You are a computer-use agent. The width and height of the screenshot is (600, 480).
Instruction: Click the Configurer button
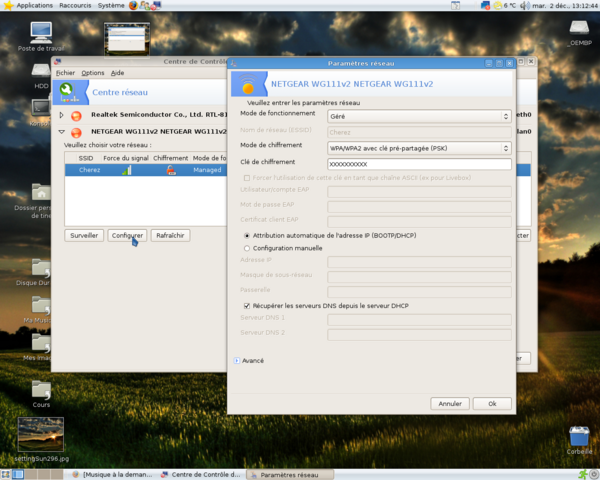click(x=127, y=235)
